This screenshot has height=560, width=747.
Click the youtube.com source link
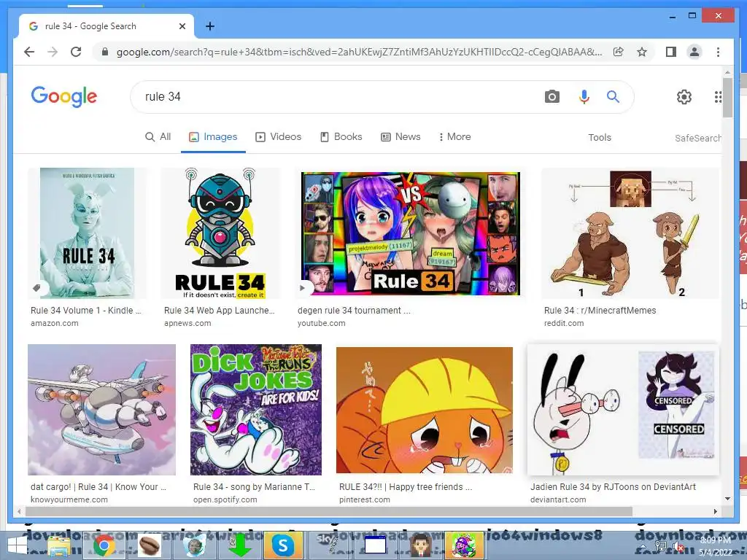(321, 323)
